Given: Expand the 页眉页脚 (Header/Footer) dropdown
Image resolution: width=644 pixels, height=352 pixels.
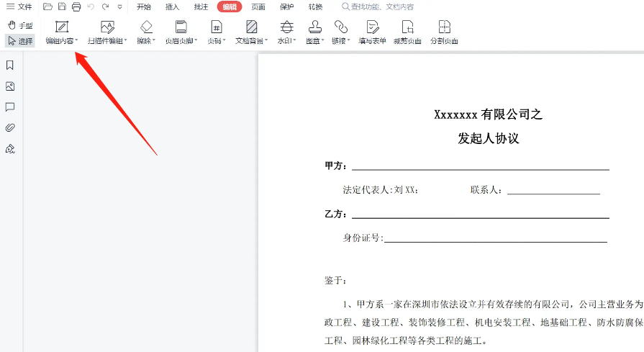Looking at the screenshot, I should click(x=181, y=41).
